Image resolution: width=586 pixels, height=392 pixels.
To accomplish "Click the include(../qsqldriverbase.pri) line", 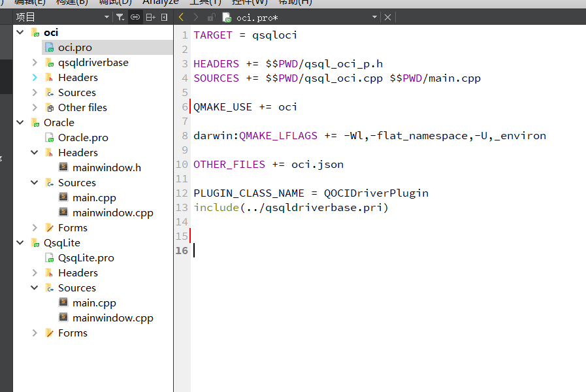I will pyautogui.click(x=291, y=207).
